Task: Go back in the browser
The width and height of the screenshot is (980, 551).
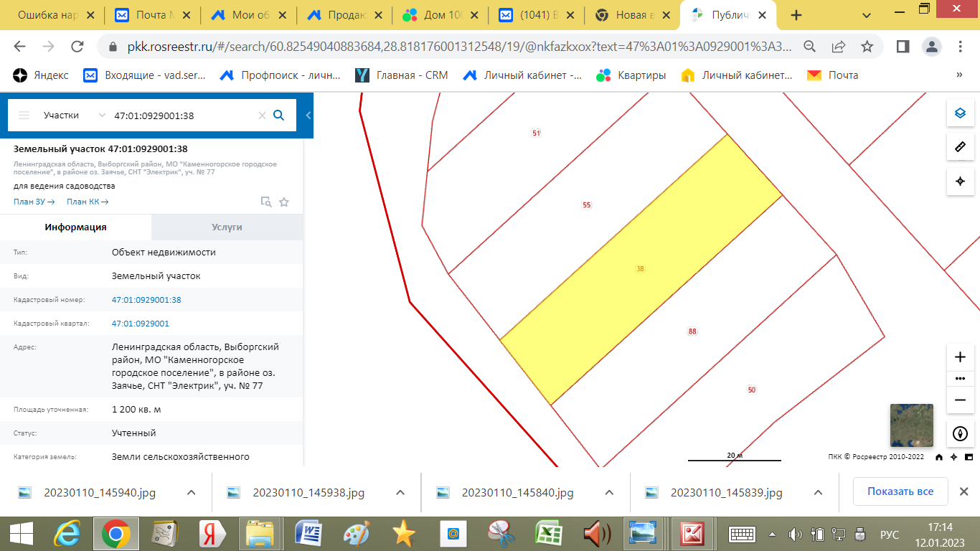Action: click(19, 47)
